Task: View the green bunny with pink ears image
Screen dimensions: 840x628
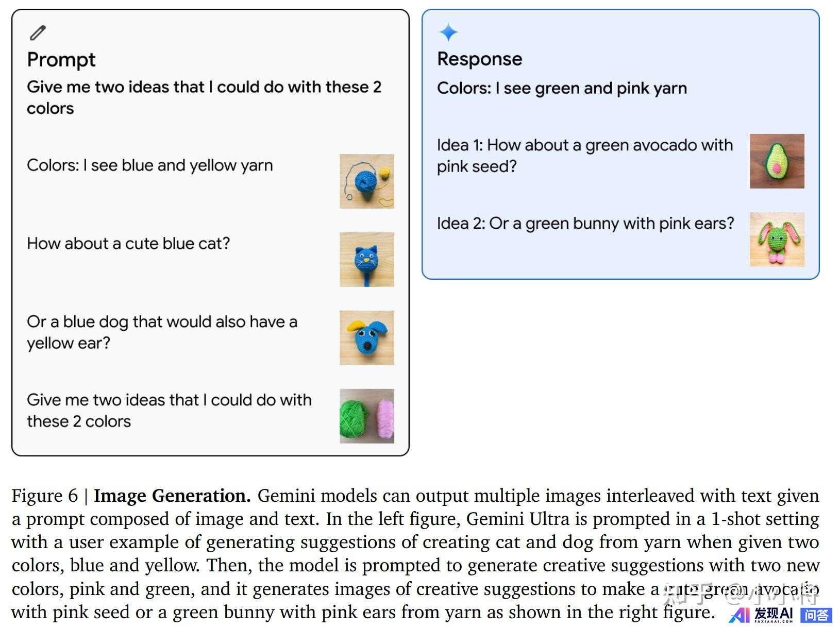Action: pyautogui.click(x=777, y=240)
